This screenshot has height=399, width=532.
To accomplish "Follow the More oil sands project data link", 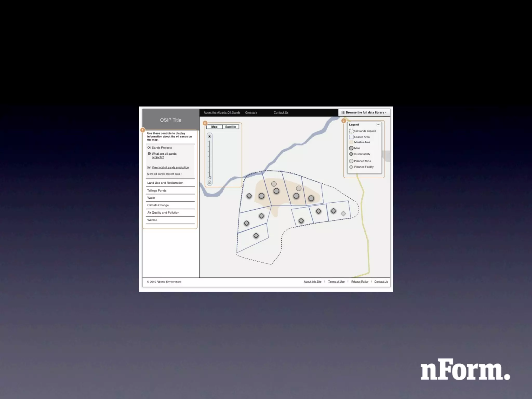I will click(x=164, y=174).
